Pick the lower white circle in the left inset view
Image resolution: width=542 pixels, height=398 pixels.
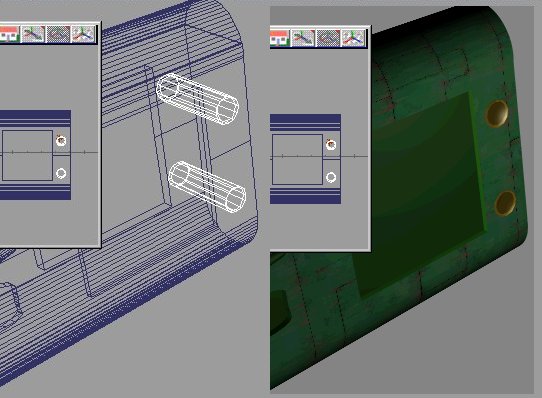click(61, 173)
